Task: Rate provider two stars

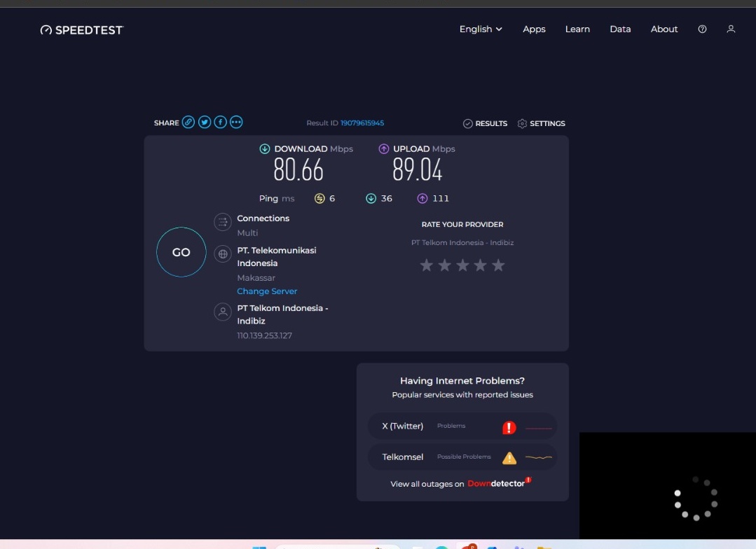Action: [x=444, y=265]
